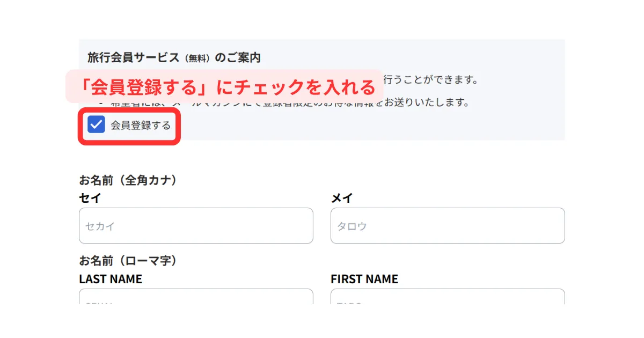Click the セイ field label
644x338 pixels.
click(x=90, y=198)
